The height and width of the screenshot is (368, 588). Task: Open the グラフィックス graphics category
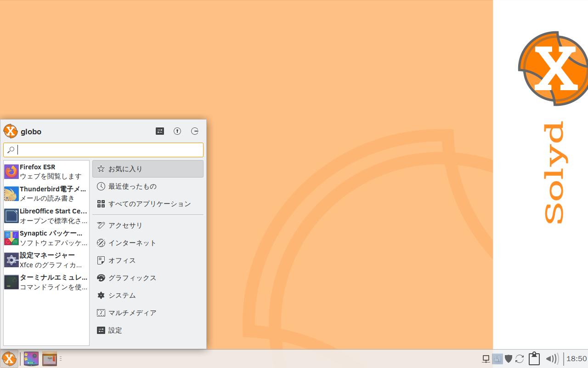147,278
